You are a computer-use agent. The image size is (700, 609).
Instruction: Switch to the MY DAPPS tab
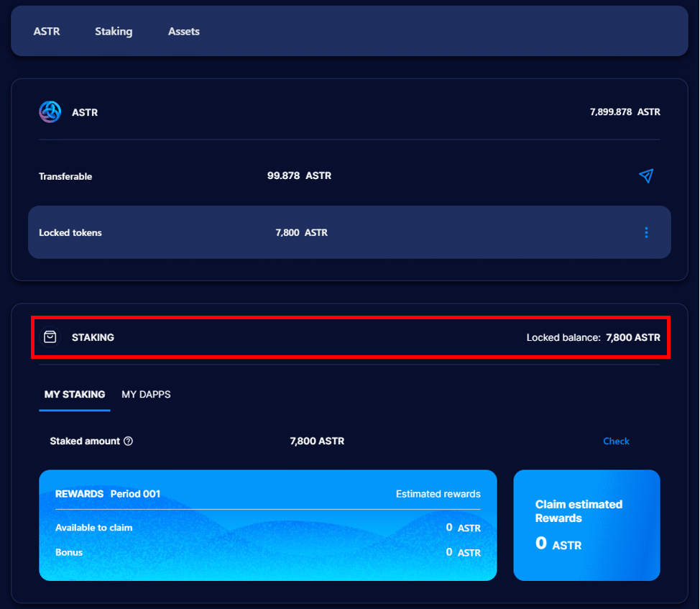coord(146,394)
